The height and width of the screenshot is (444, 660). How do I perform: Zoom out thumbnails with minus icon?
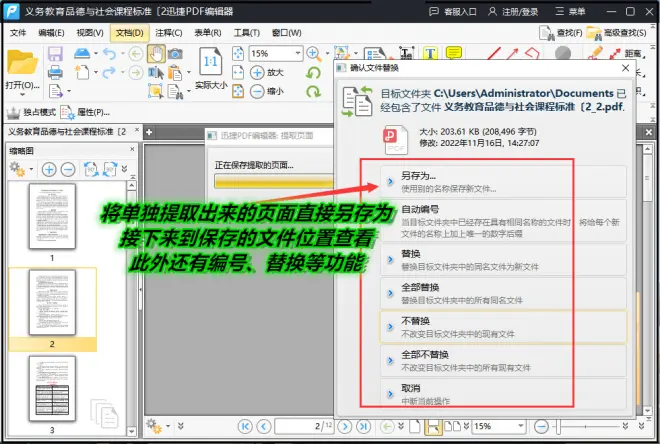click(x=68, y=169)
